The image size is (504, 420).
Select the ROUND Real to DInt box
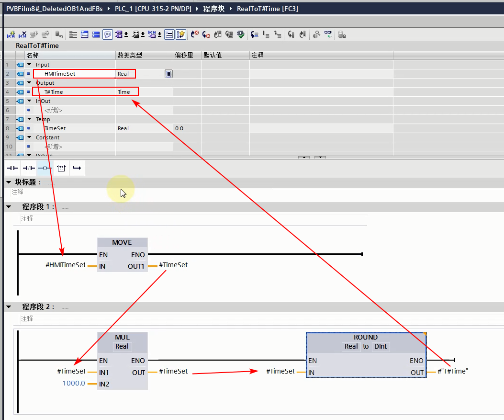[x=366, y=355]
